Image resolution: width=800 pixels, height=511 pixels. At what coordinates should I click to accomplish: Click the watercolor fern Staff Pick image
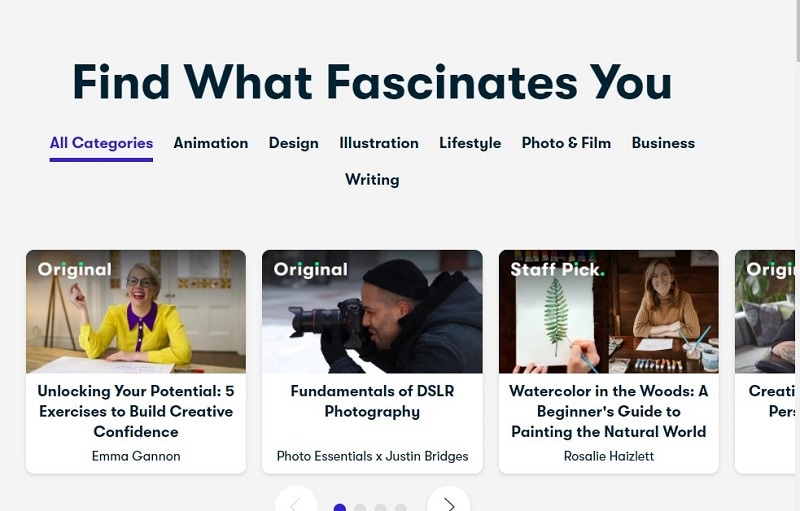pos(608,311)
